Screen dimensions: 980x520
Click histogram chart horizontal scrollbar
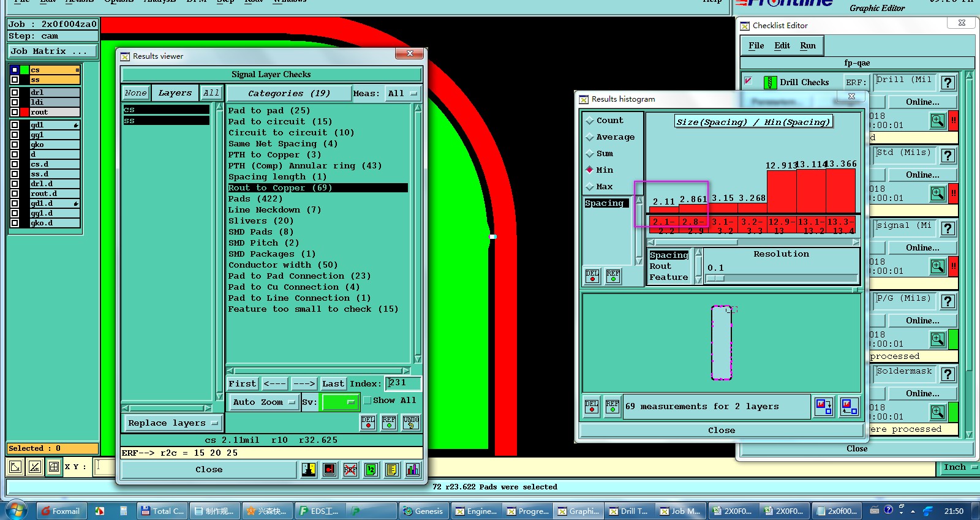point(753,243)
